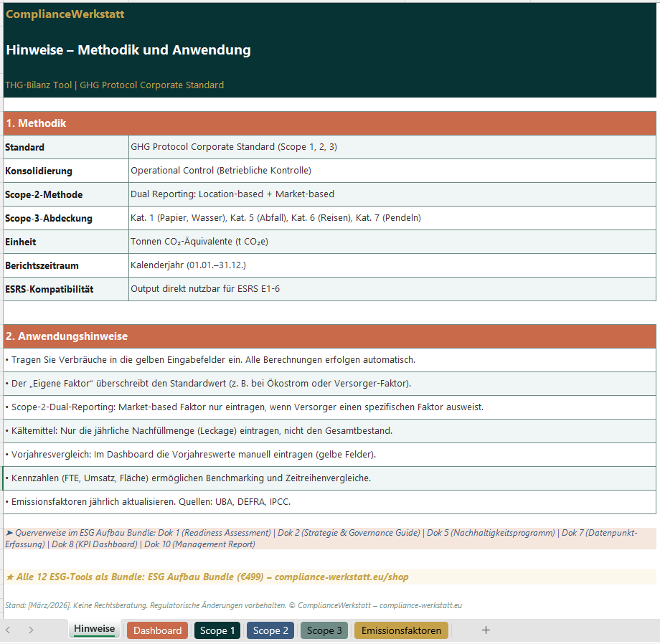660x644 pixels.
Task: Click the 'Operational Control' value cell
Action: click(x=392, y=171)
